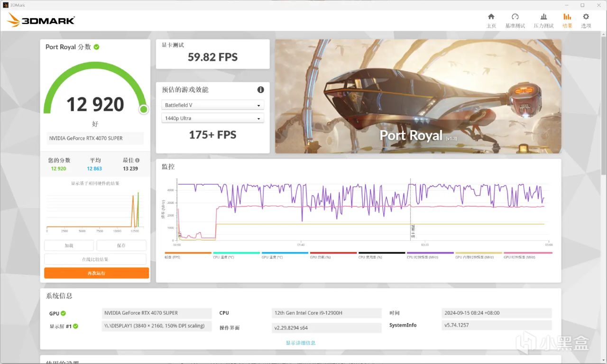Click the 12 920 main score
607x364 pixels.
(x=95, y=104)
